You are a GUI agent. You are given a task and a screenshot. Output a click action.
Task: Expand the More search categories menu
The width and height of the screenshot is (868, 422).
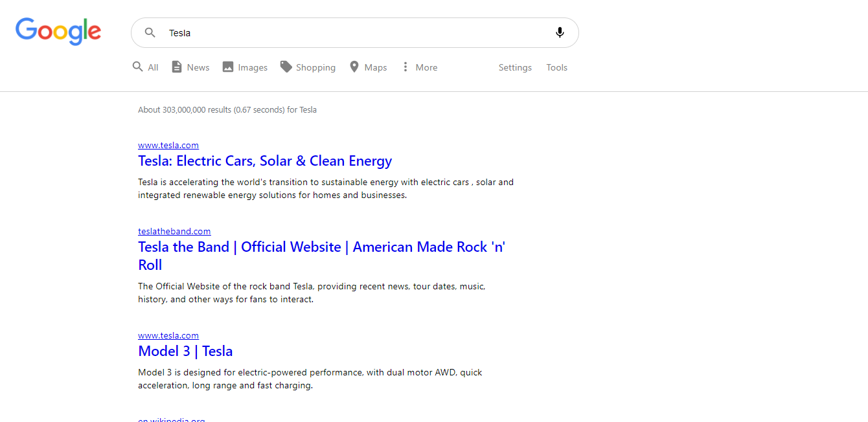(x=420, y=67)
